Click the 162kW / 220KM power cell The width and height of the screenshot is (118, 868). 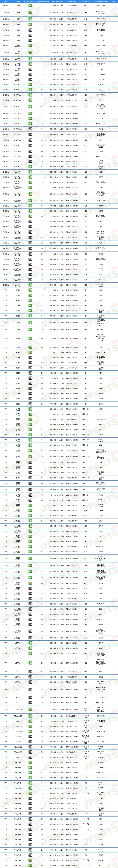71,709
